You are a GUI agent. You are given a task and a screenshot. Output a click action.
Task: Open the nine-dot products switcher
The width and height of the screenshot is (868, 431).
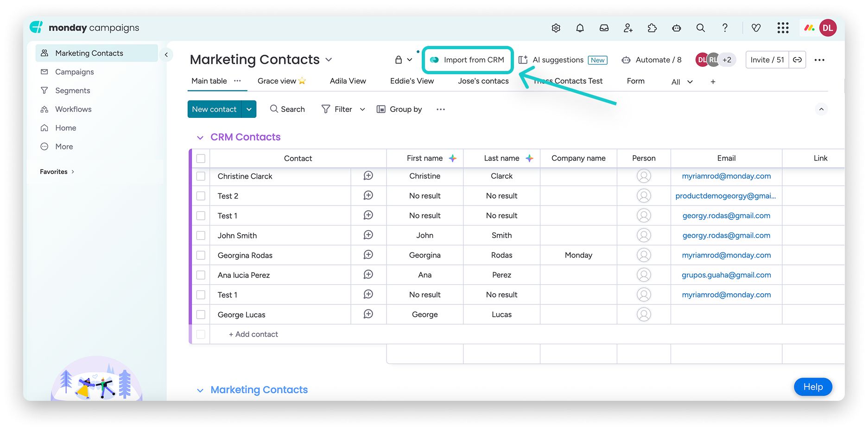[783, 28]
